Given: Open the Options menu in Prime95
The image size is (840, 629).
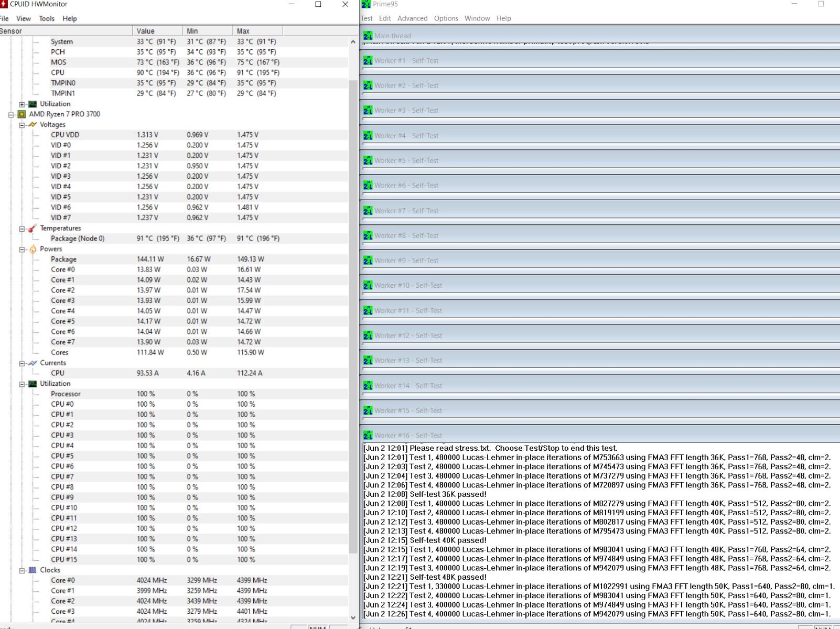Looking at the screenshot, I should 446,18.
